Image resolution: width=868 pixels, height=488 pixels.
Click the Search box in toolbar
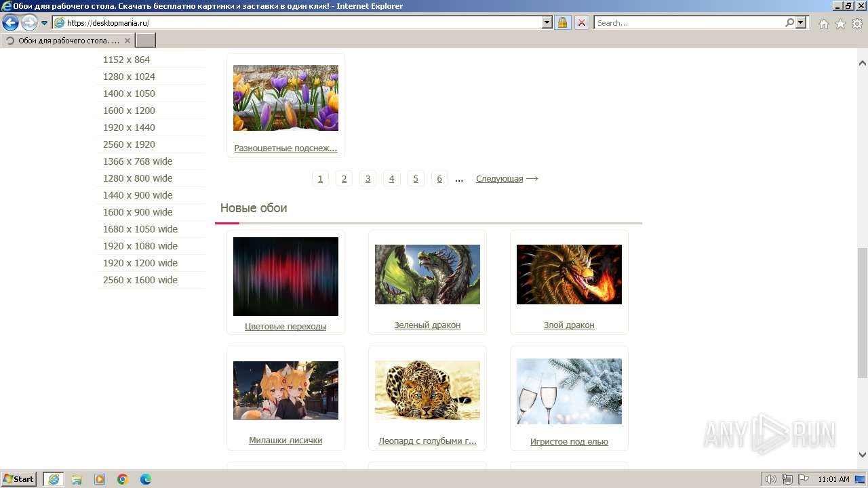click(689, 22)
